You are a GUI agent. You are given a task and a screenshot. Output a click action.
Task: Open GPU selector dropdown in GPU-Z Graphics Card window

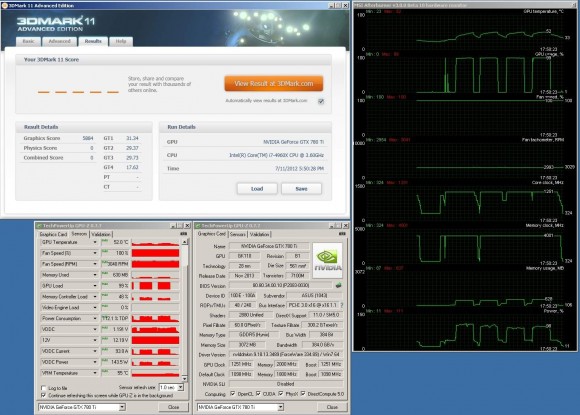[280, 407]
